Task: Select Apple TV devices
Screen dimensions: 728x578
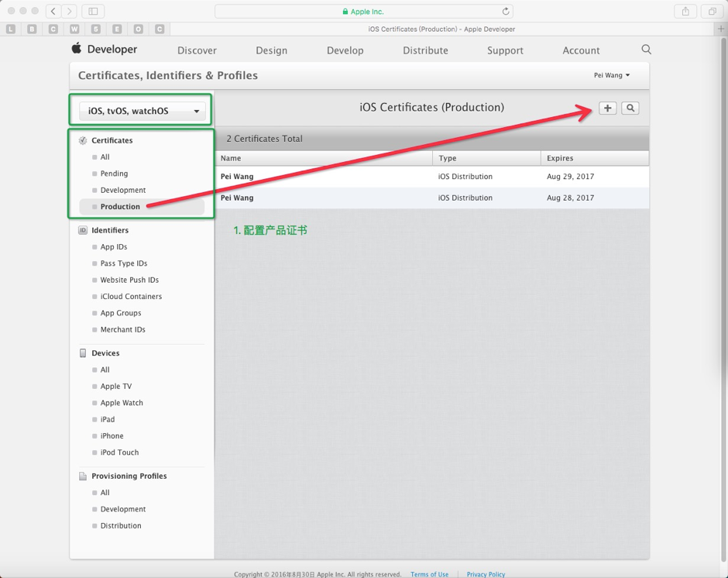Action: click(x=116, y=386)
